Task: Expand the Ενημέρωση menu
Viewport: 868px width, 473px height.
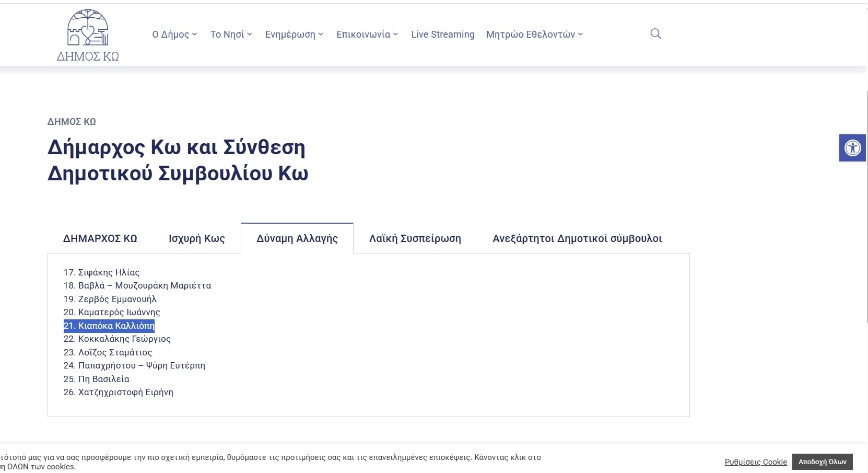Action: [x=294, y=34]
